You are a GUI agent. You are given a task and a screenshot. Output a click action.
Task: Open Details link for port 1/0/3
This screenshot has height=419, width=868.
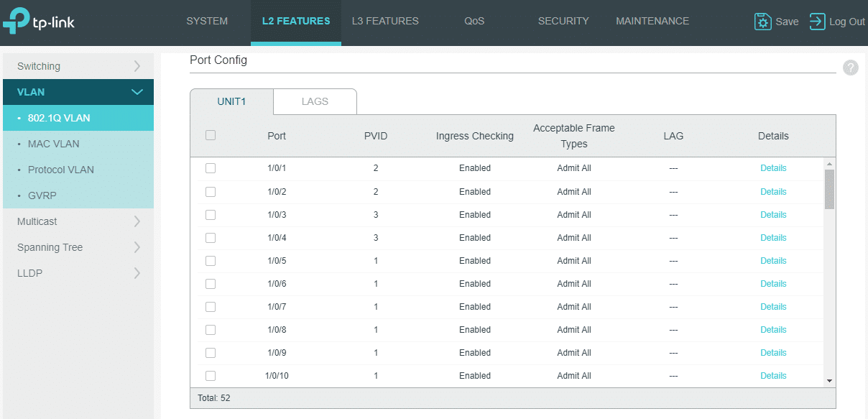coord(773,214)
